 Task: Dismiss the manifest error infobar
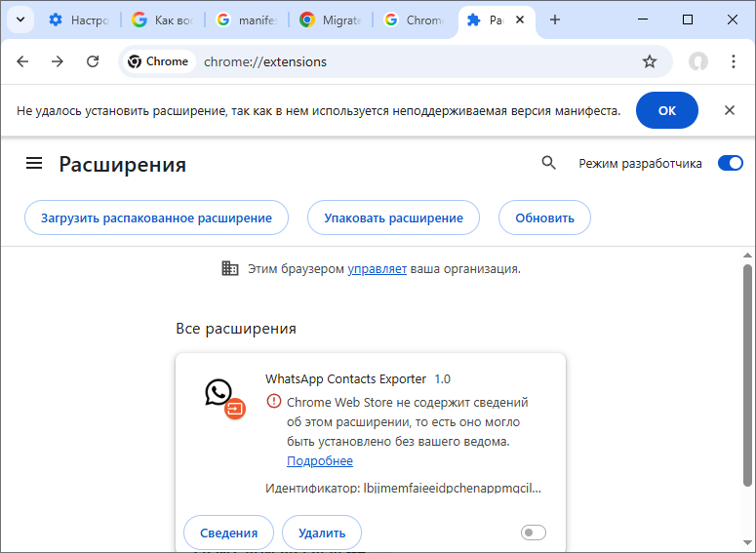pyautogui.click(x=730, y=110)
